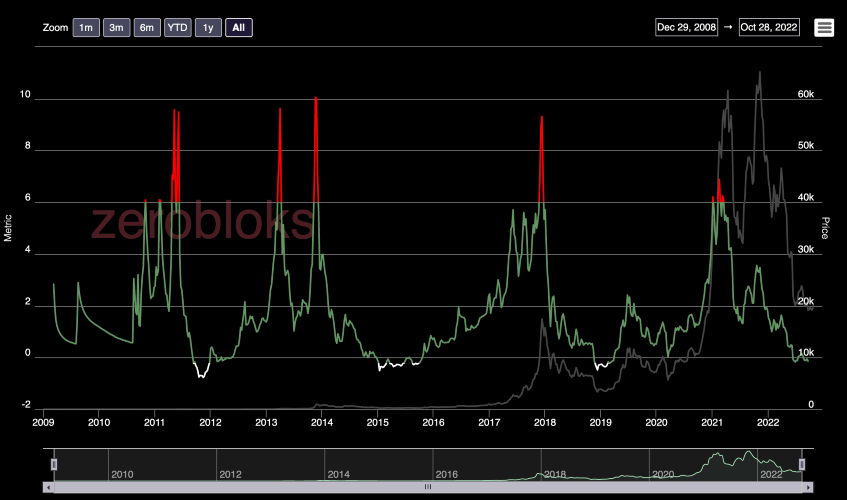Select the 1m zoom range
847x500 pixels.
(x=86, y=28)
